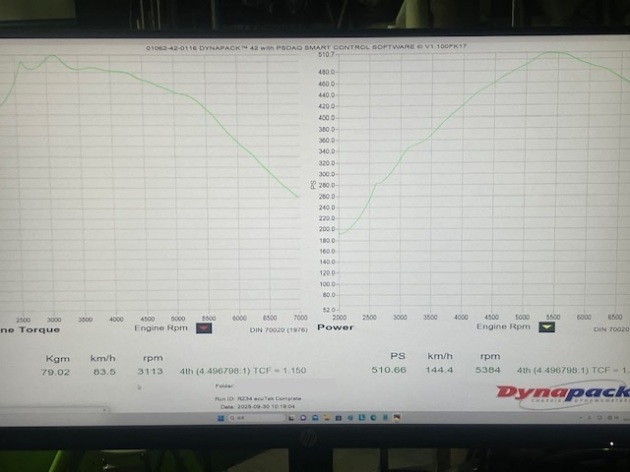
Task: Click the Run ID text line
Action: pos(258,398)
